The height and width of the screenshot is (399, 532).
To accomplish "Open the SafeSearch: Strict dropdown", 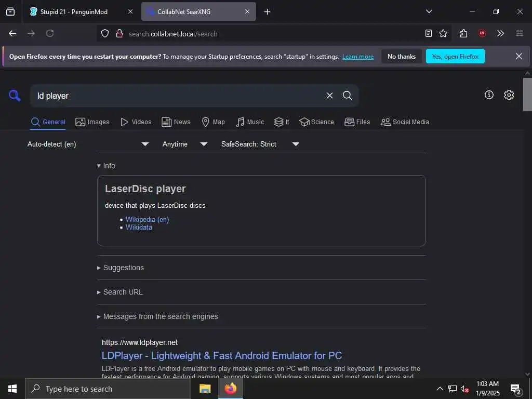I will pyautogui.click(x=260, y=144).
